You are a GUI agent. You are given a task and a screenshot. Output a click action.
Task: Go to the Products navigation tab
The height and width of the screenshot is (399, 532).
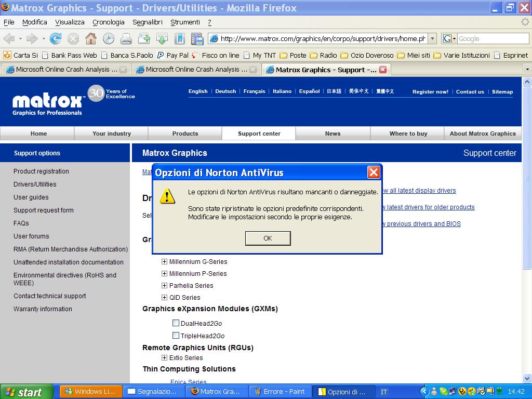tap(185, 134)
